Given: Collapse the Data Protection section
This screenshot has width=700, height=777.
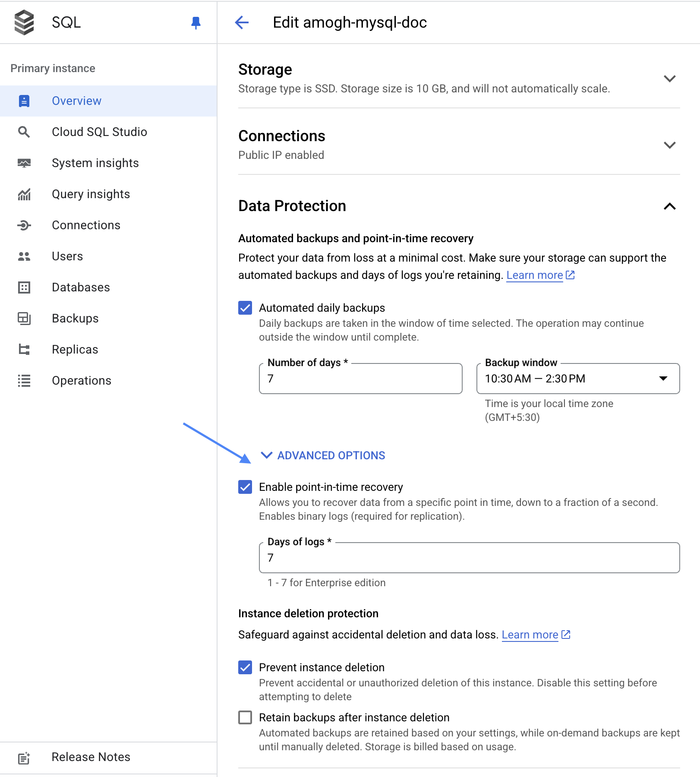Looking at the screenshot, I should click(669, 206).
